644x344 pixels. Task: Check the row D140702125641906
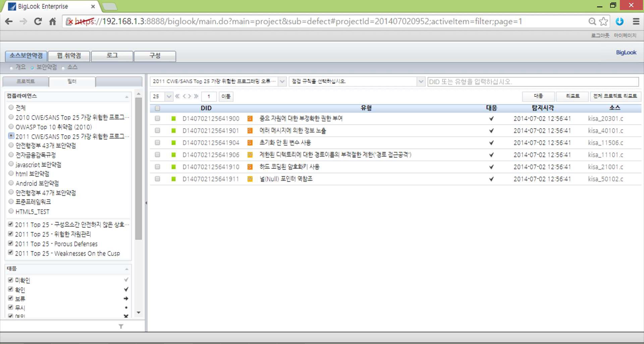point(157,155)
